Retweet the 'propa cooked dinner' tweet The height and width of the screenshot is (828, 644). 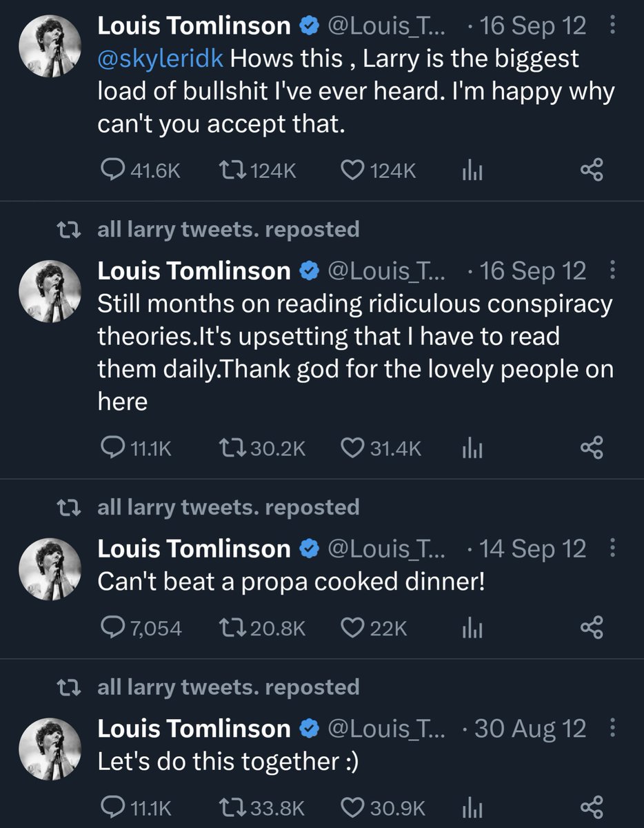(228, 628)
